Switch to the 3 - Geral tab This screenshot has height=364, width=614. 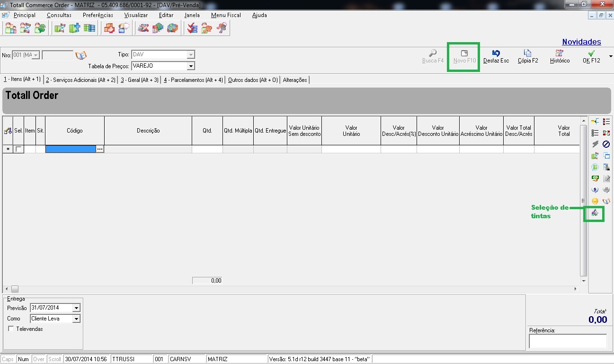click(x=139, y=80)
